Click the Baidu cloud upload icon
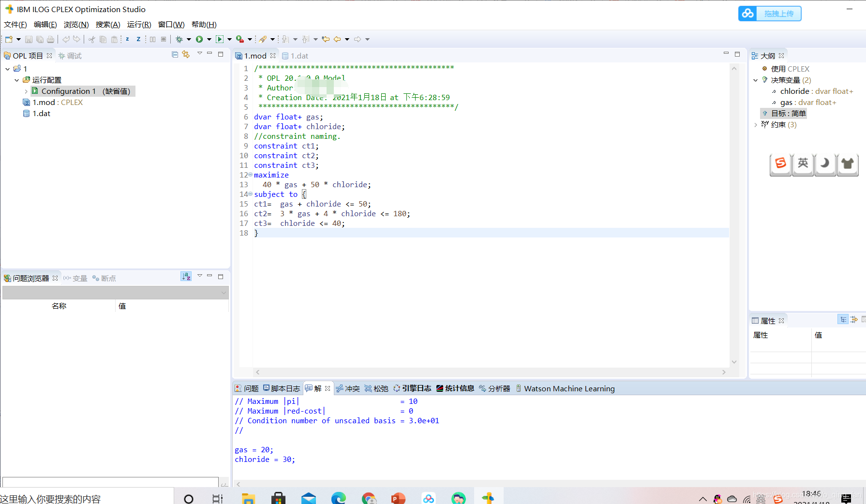The image size is (866, 504). pos(747,14)
